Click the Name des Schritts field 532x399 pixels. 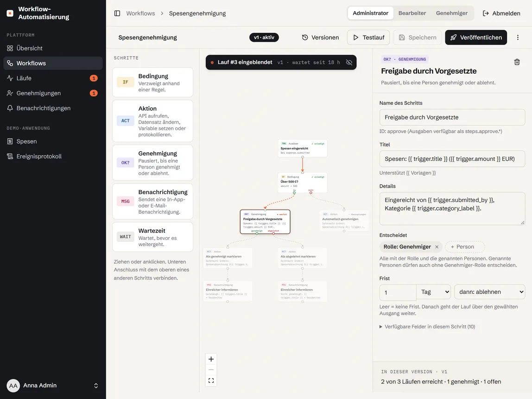tap(452, 117)
